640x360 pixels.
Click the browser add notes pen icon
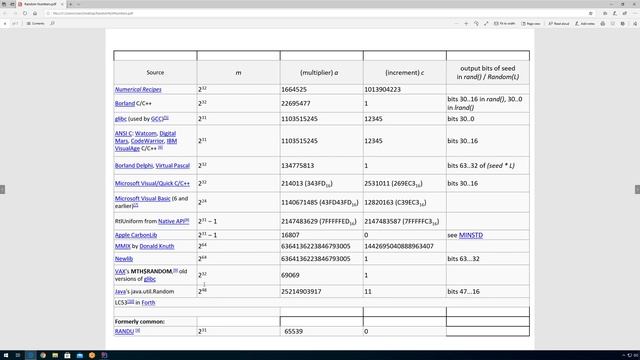[x=615, y=13]
